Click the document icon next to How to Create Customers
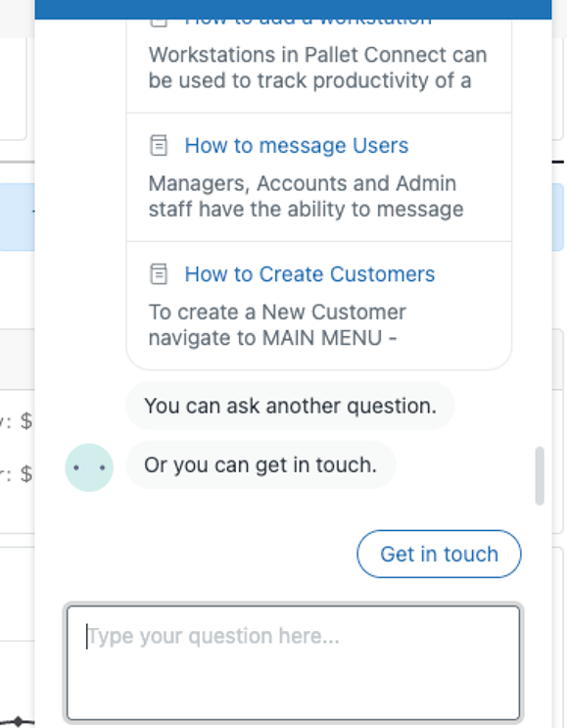 (159, 274)
